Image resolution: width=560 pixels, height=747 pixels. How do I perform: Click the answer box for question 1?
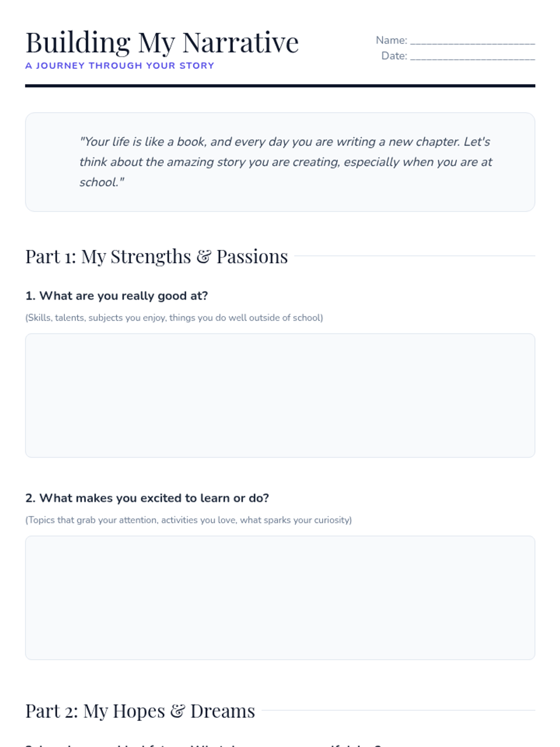280,395
